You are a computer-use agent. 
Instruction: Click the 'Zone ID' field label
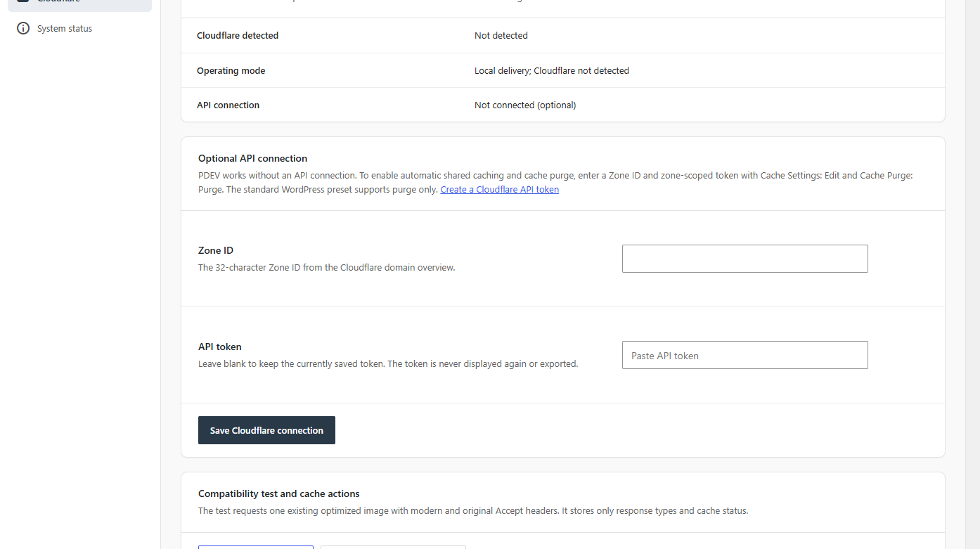pyautogui.click(x=216, y=251)
